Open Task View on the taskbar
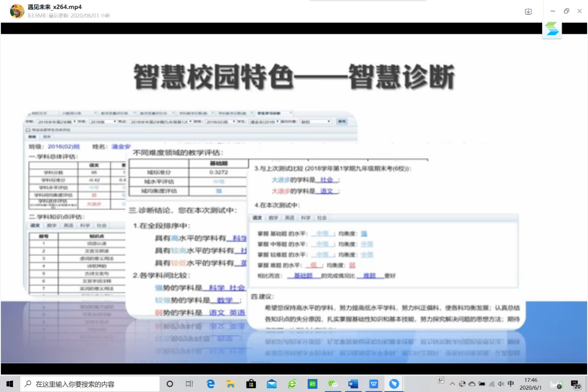Screen dimensions: 588x392 (189, 384)
